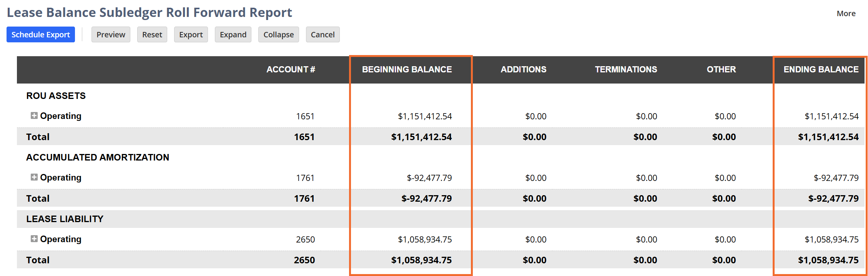Click bold account 2650 in liability Total row
868x276 pixels.
coord(304,260)
